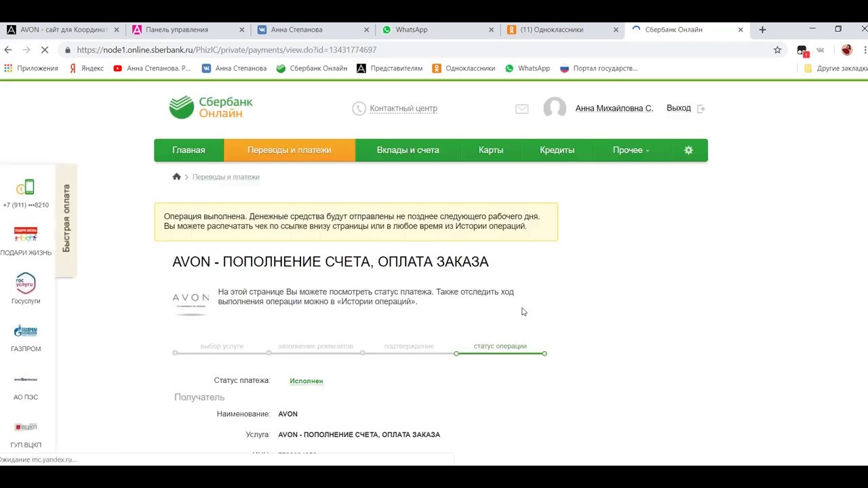Switch to Панель управления tab
The image size is (868, 488).
point(188,30)
